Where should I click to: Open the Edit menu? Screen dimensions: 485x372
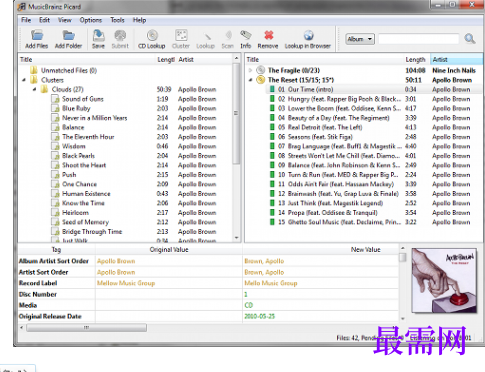pos(44,20)
